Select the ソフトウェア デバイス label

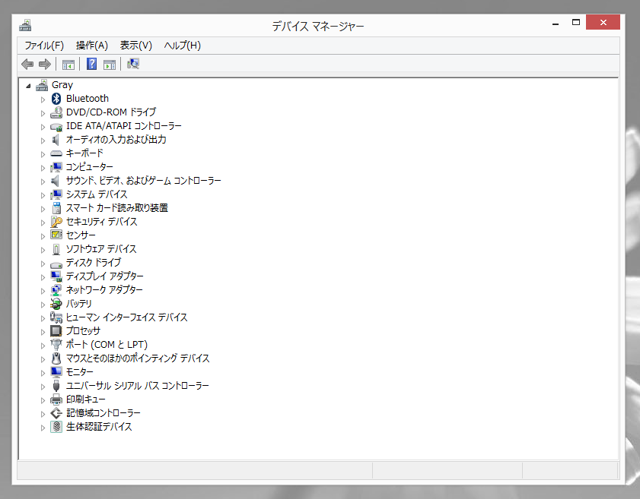tap(101, 249)
